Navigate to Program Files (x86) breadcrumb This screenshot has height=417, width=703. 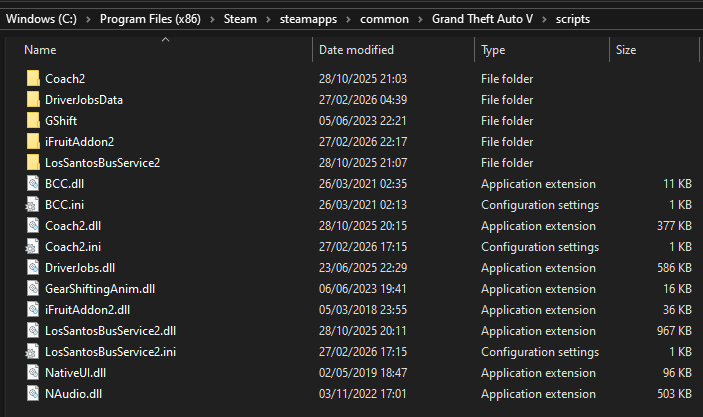(150, 19)
